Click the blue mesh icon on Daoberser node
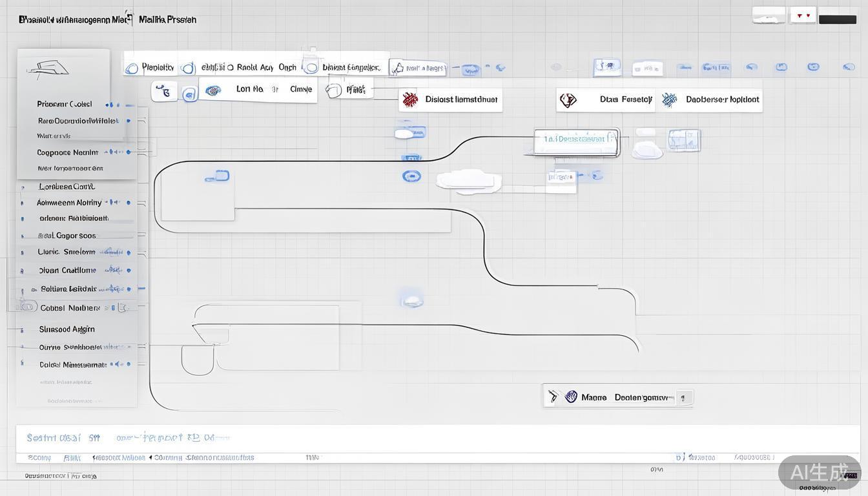 (x=669, y=99)
